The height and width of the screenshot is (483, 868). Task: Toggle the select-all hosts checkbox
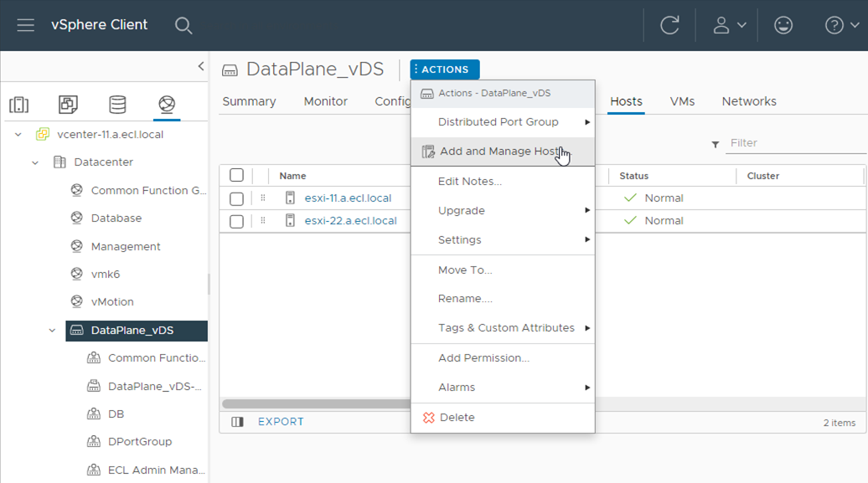(236, 175)
